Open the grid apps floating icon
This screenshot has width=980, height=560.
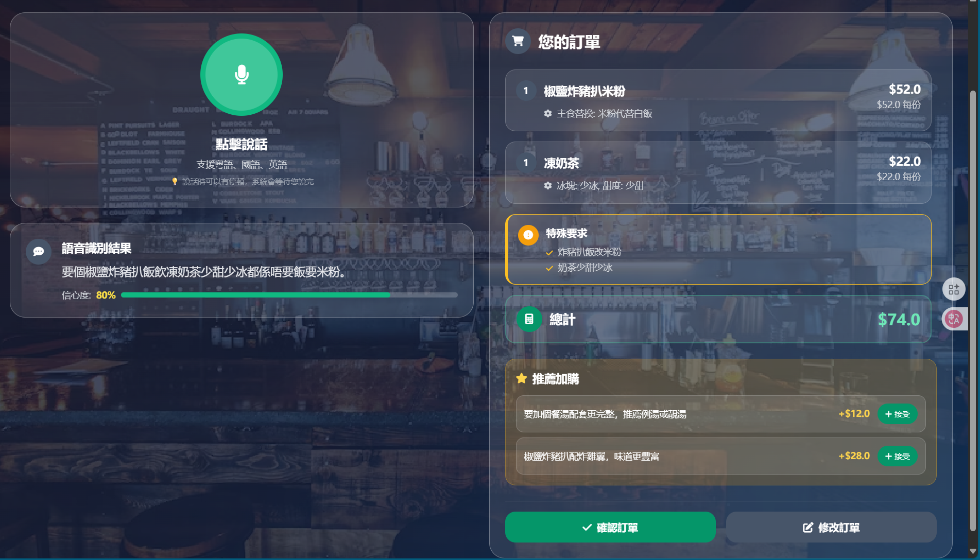953,289
